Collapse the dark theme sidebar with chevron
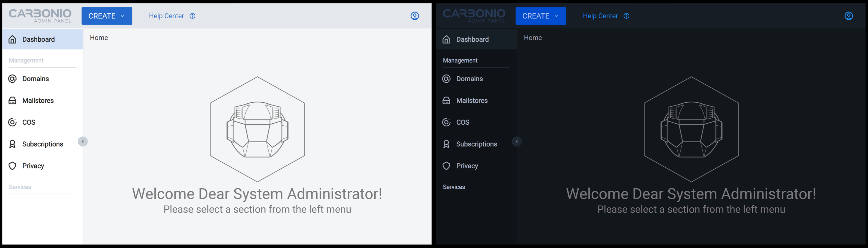Viewport: 868px width, 248px height. tap(516, 142)
